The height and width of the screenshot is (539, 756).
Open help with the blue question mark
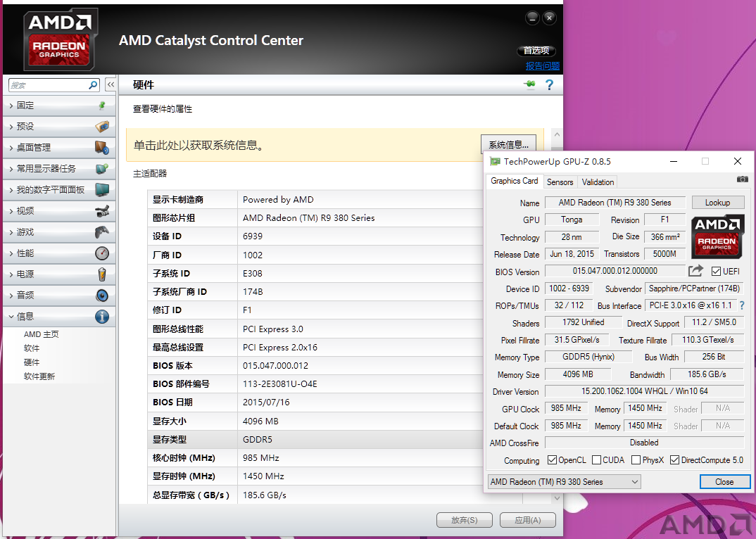pyautogui.click(x=549, y=85)
